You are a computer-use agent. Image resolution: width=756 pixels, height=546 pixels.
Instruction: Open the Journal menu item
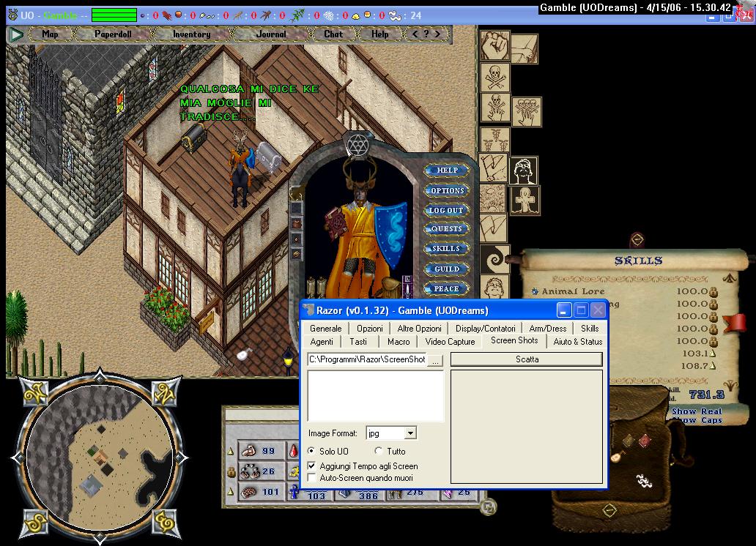(x=270, y=34)
